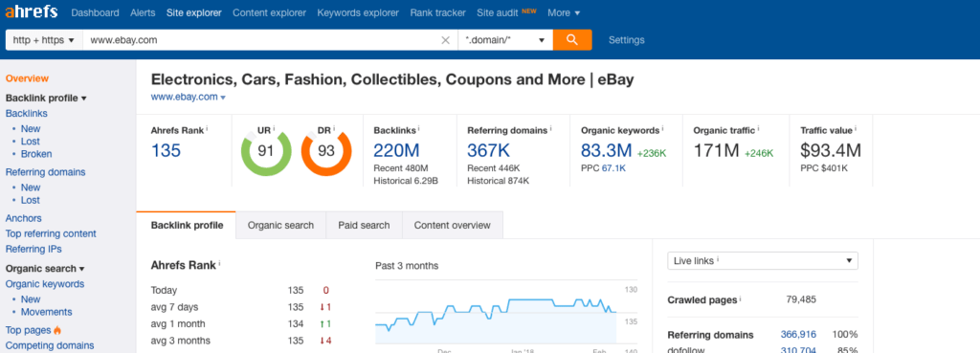Click the 83.3M organic keywords value
Viewport: 980px width, 353px height.
pos(606,150)
